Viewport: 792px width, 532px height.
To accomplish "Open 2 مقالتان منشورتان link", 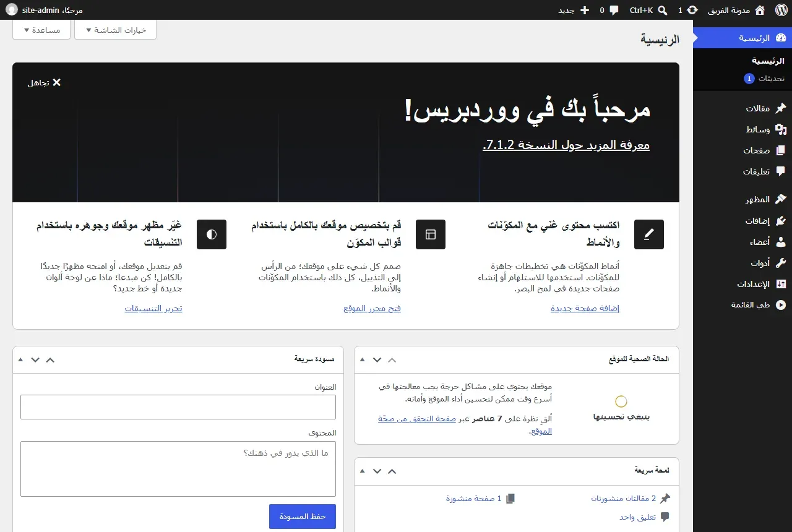I will tap(623, 498).
